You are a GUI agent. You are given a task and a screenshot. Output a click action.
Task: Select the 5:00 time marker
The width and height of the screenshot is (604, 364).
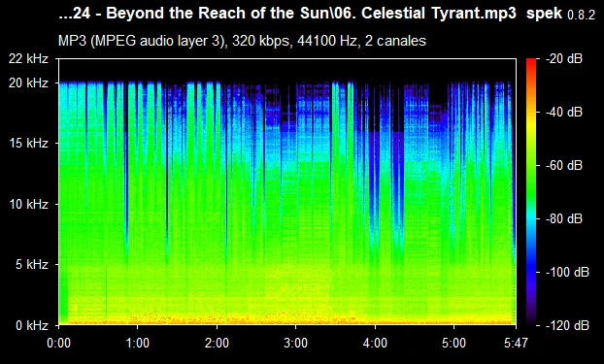(x=453, y=343)
